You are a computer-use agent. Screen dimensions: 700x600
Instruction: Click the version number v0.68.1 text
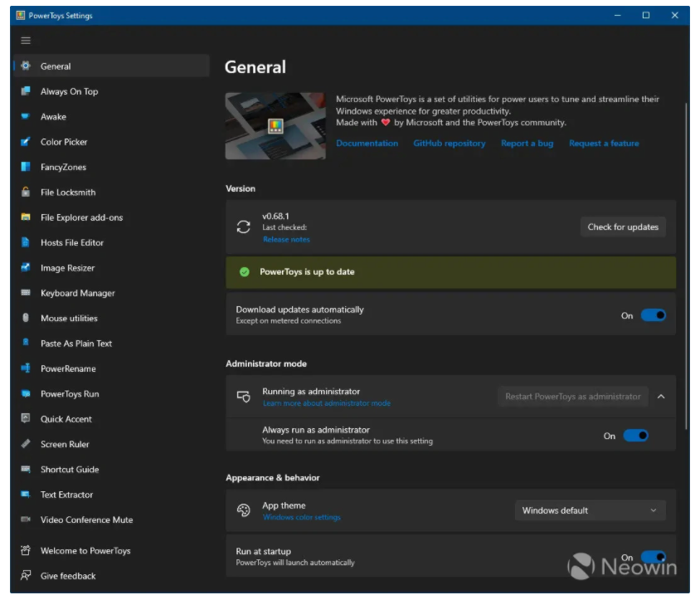pyautogui.click(x=275, y=217)
